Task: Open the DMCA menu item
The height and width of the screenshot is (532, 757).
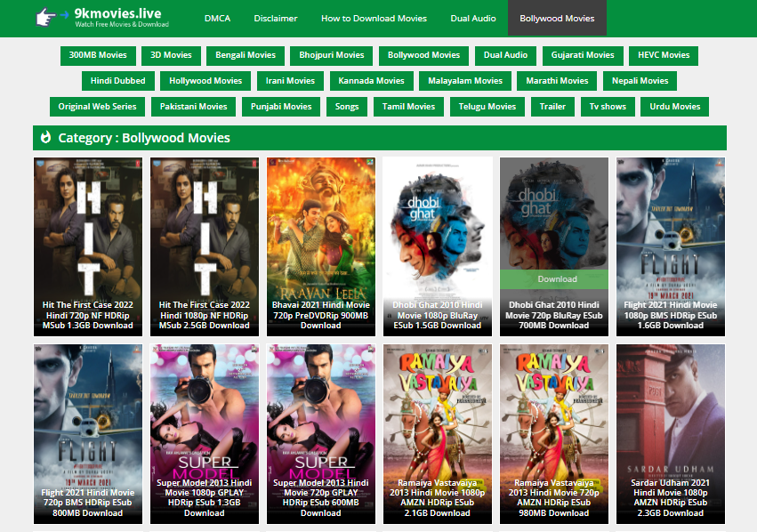Action: click(x=216, y=19)
